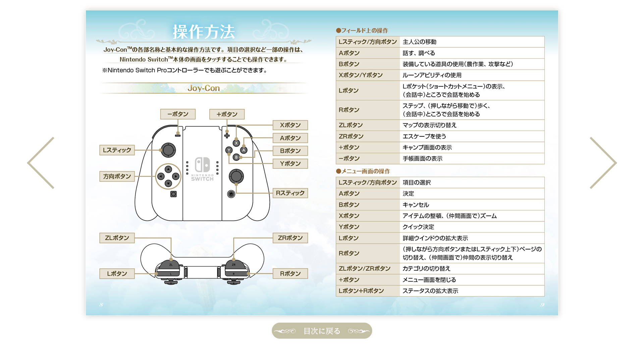Click the メニュー画面を閉じる cell
644x362 pixels.
[x=472, y=280]
